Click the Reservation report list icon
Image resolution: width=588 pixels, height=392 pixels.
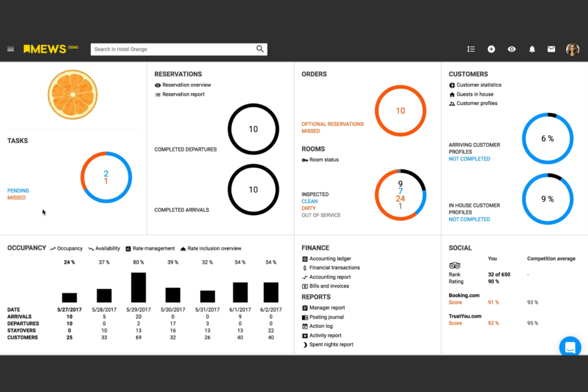157,95
